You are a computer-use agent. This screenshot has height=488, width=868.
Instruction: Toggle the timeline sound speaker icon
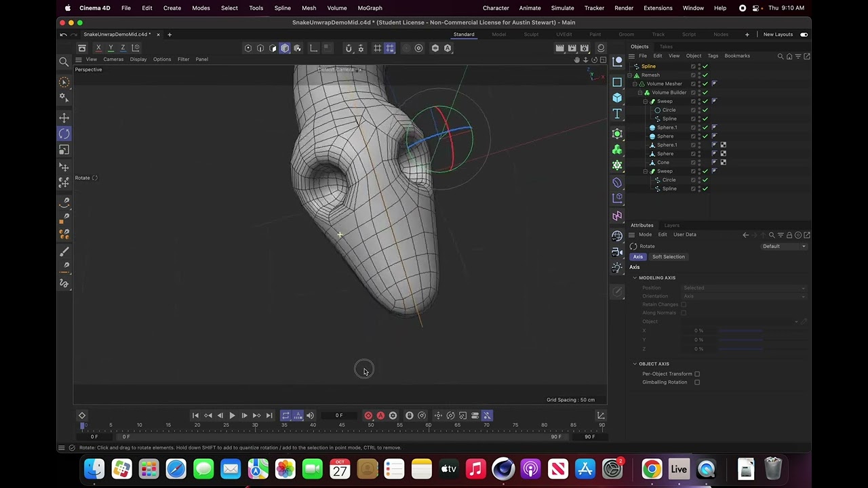click(310, 415)
